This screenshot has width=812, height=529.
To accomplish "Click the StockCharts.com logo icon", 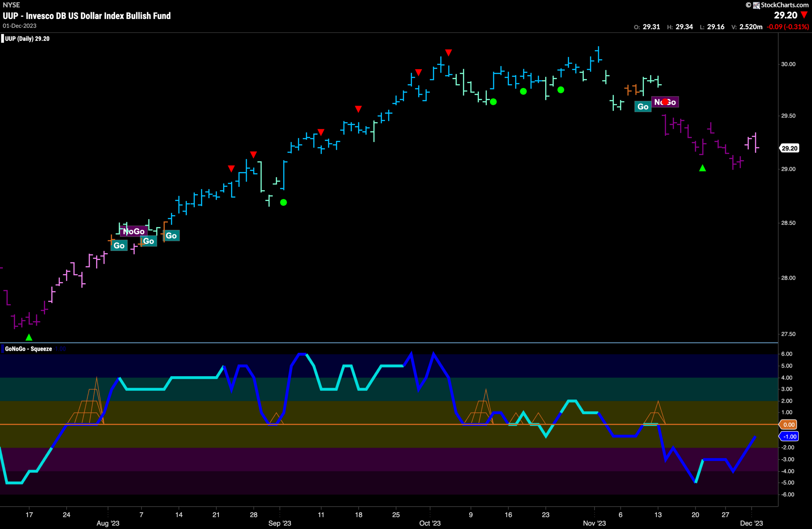I will point(756,5).
